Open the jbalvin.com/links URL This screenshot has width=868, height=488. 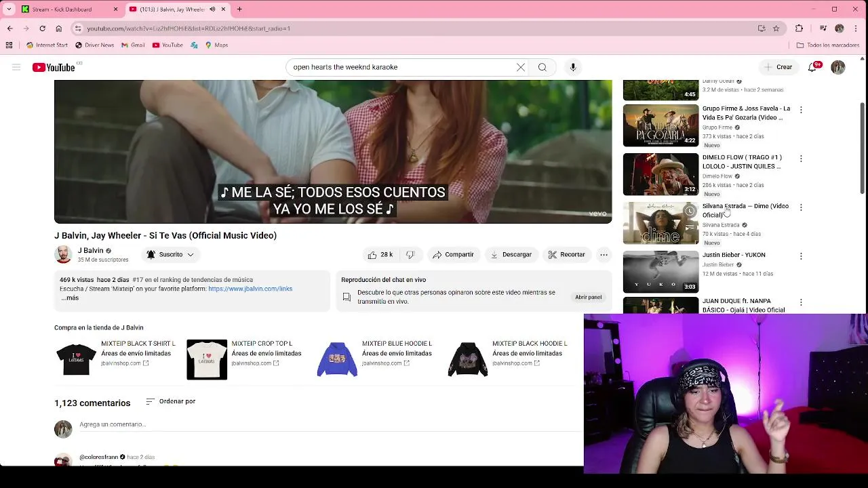250,289
